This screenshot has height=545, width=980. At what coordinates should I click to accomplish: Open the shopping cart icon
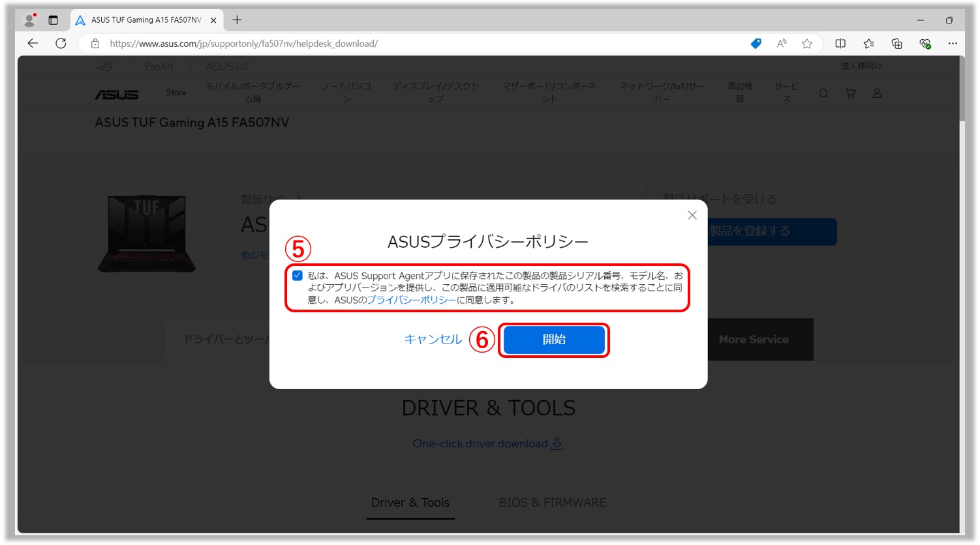(850, 94)
